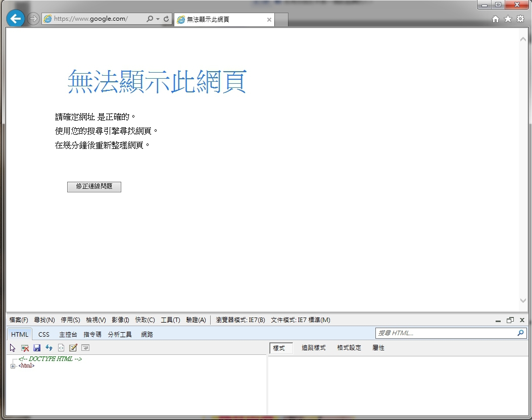Click the Refresh blue arrows icon
Image resolution: width=532 pixels, height=420 pixels.
pos(49,348)
